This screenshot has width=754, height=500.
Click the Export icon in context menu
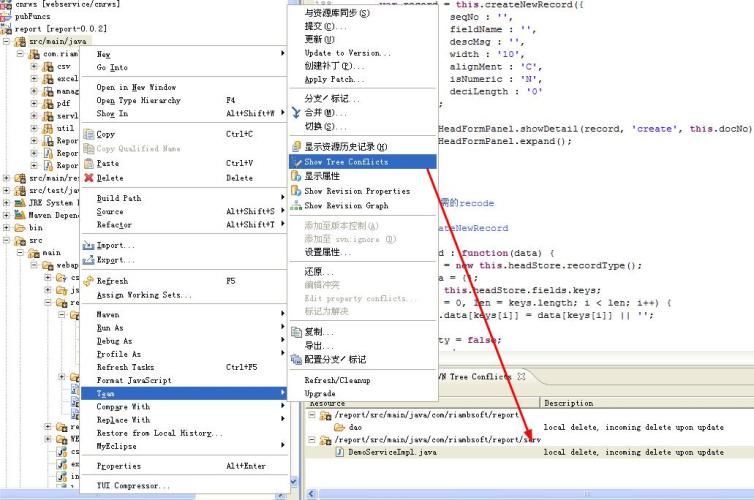click(88, 260)
